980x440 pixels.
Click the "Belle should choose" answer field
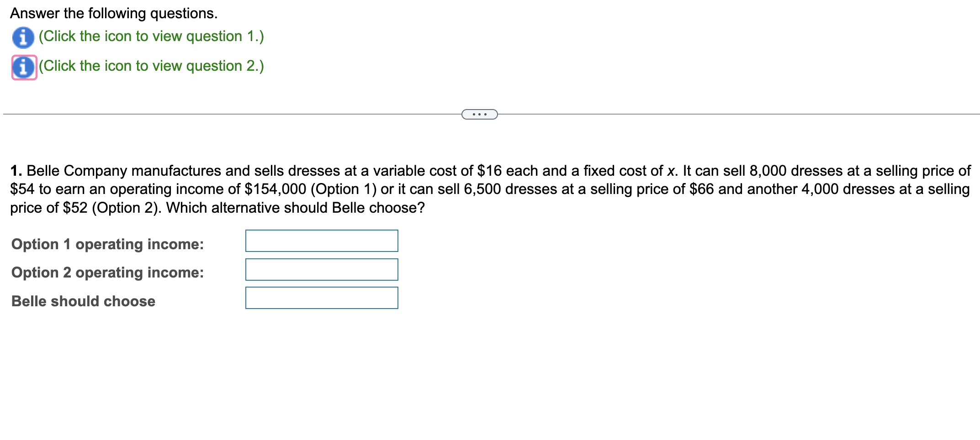pyautogui.click(x=322, y=298)
